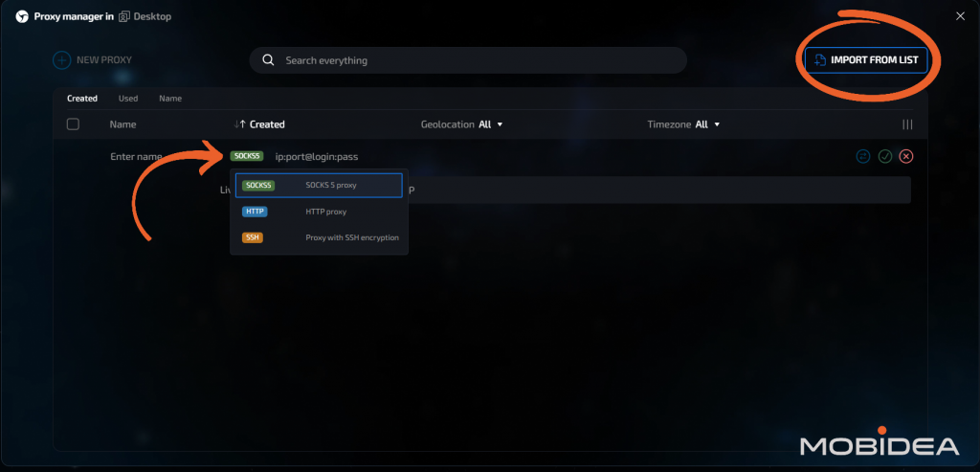The height and width of the screenshot is (472, 980).
Task: Click the Import From List button
Action: coord(865,60)
